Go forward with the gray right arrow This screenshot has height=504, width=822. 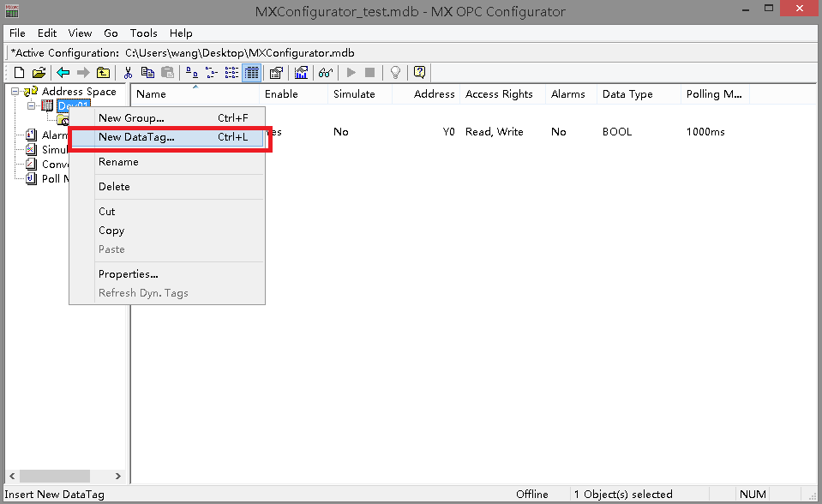83,72
